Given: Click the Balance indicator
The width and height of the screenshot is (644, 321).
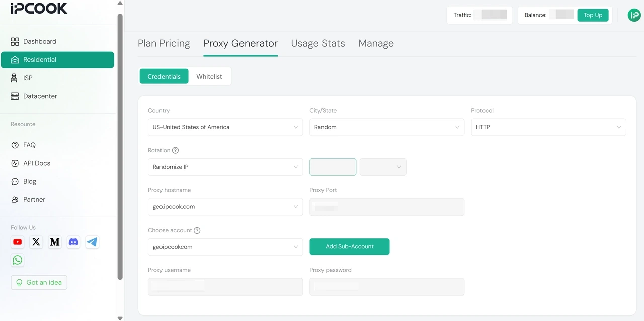Looking at the screenshot, I should coord(546,15).
